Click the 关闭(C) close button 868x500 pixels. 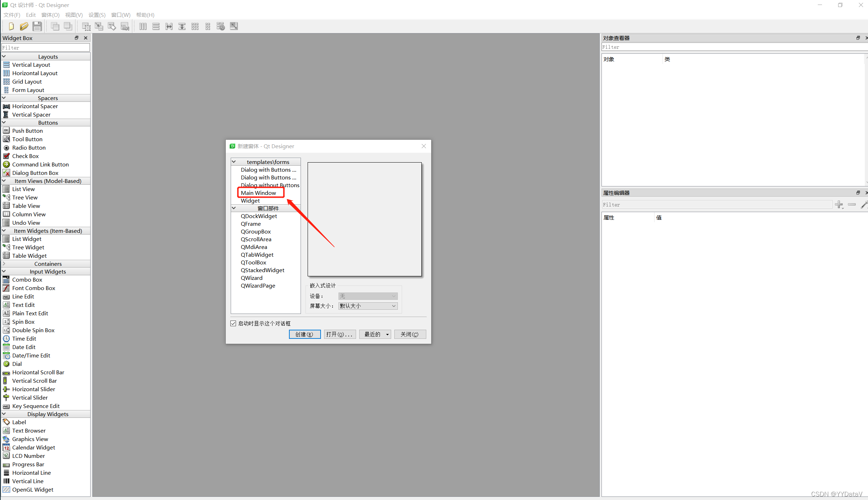410,334
